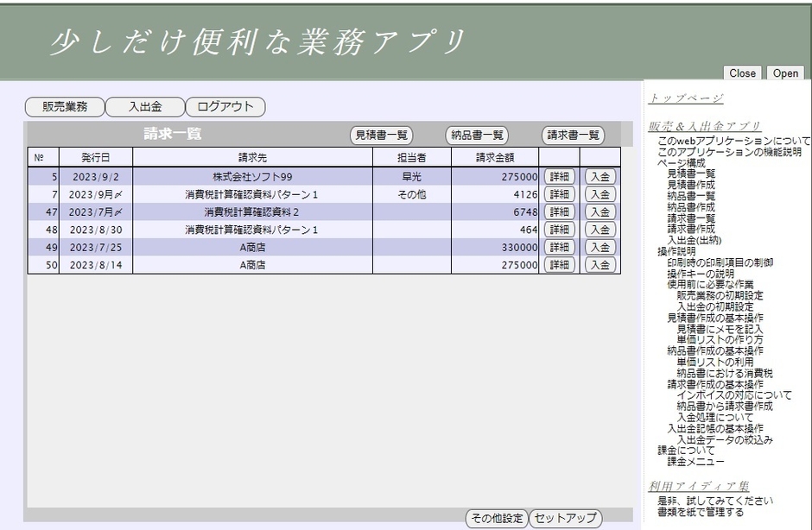Click 入金 for the 330000 yen A商店 row

click(600, 247)
